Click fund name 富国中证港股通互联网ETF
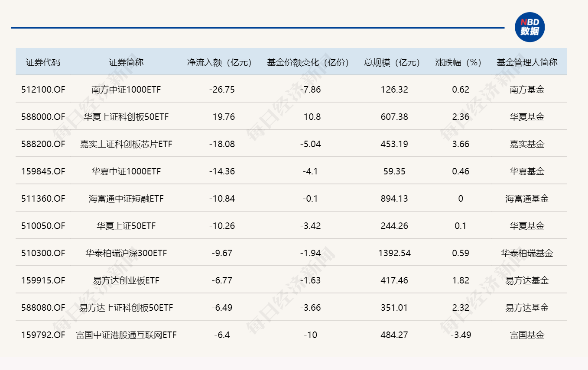The image size is (588, 370). click(126, 335)
